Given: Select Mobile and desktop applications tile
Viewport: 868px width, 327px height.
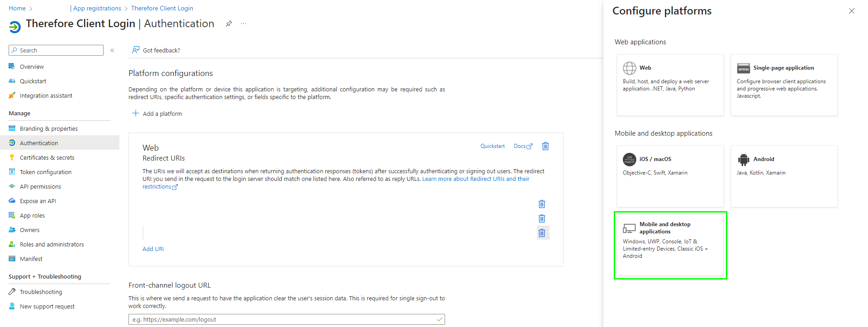Looking at the screenshot, I should coord(670,245).
